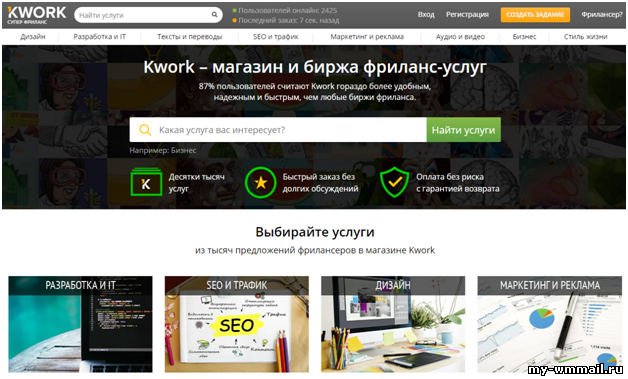Click the 'Какая услуга вас интересует?' search field
This screenshot has height=379, width=628.
[x=278, y=130]
